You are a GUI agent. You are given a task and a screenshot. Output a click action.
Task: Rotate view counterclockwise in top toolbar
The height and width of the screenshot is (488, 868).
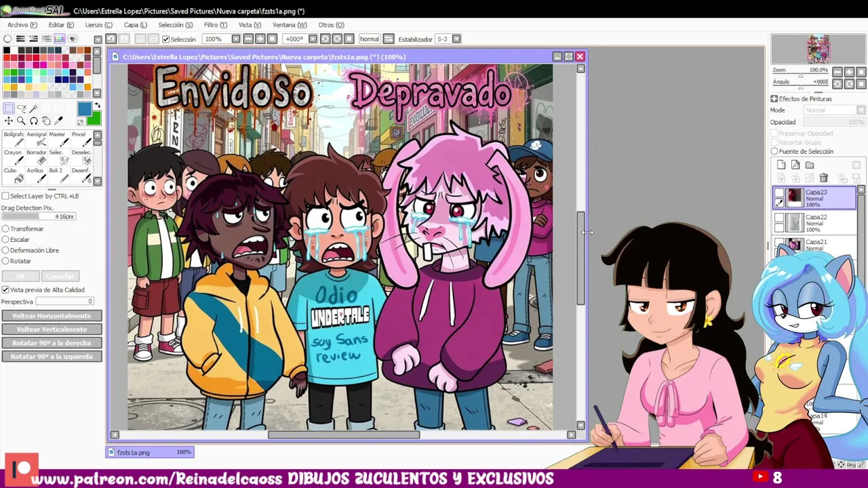325,39
